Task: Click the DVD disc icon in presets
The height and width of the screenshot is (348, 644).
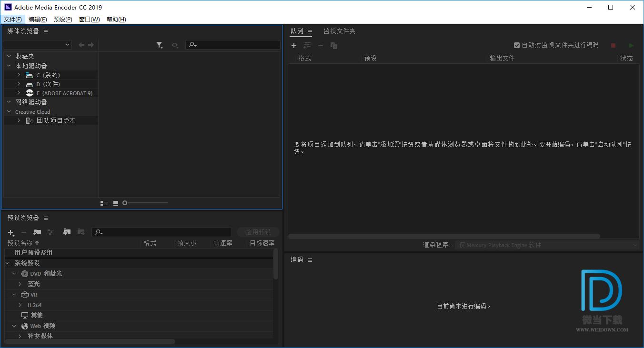Action: [25, 274]
